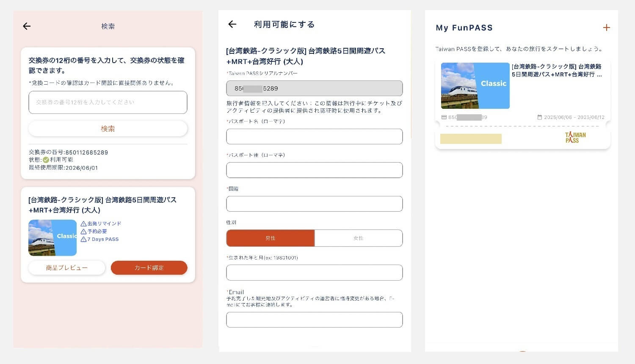This screenshot has height=364, width=635.
Task: Open 商品プレビュー product preview
Action: (x=66, y=267)
